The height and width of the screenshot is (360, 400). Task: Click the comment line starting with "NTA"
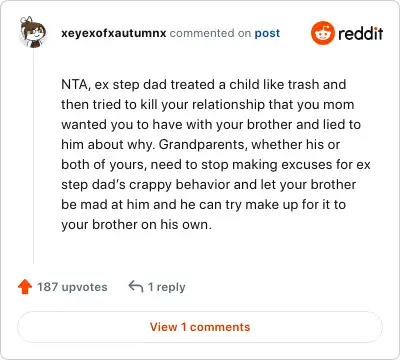click(204, 85)
